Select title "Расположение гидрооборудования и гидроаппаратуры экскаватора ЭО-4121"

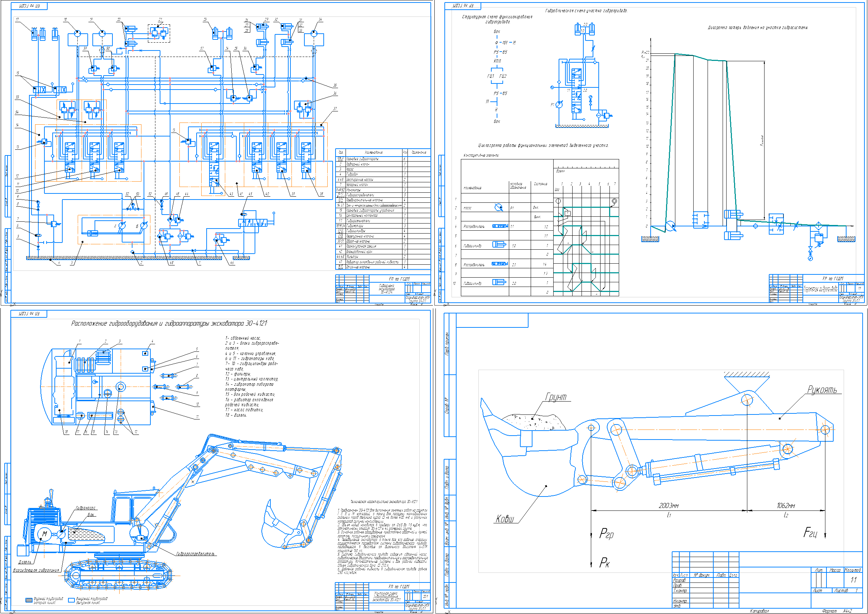click(x=169, y=323)
